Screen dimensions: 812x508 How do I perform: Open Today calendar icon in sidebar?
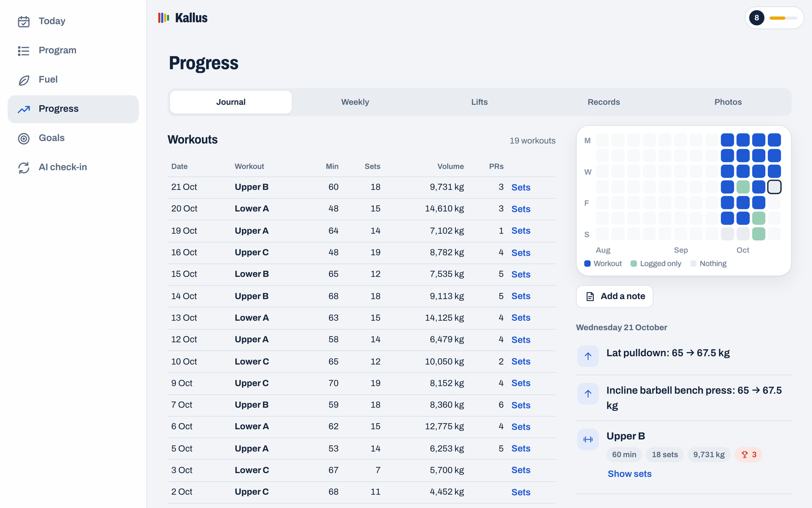(24, 21)
